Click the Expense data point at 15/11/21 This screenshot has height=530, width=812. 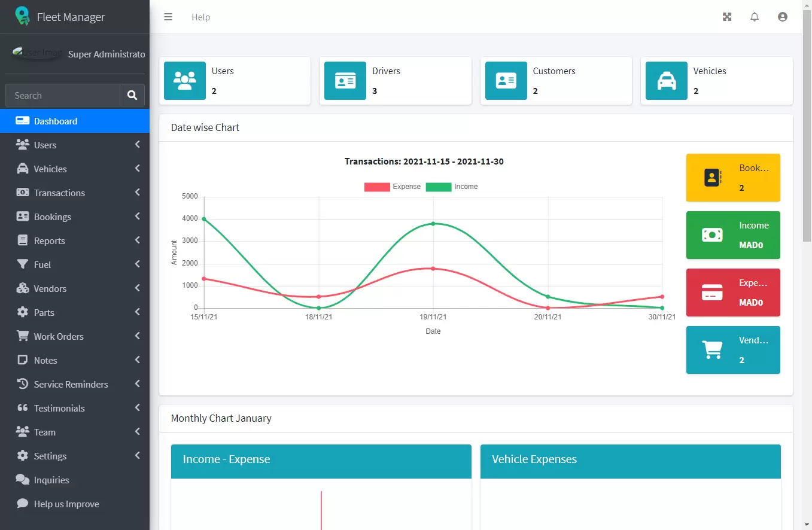tap(204, 278)
